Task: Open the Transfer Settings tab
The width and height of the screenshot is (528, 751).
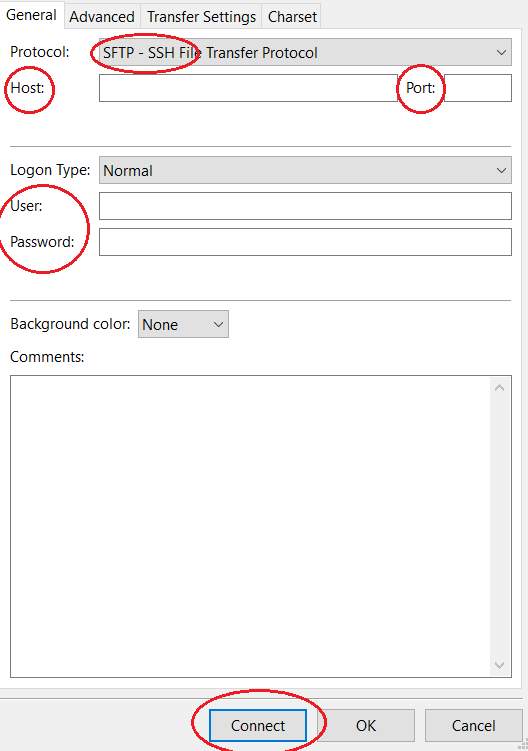Action: click(201, 17)
